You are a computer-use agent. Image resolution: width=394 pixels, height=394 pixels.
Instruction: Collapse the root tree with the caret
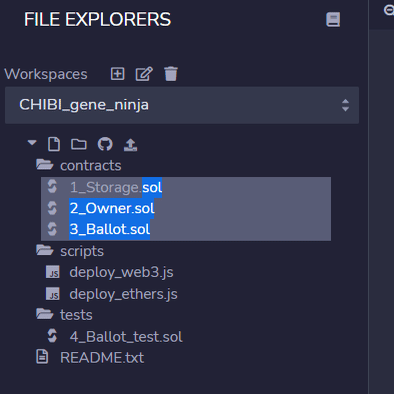click(32, 143)
